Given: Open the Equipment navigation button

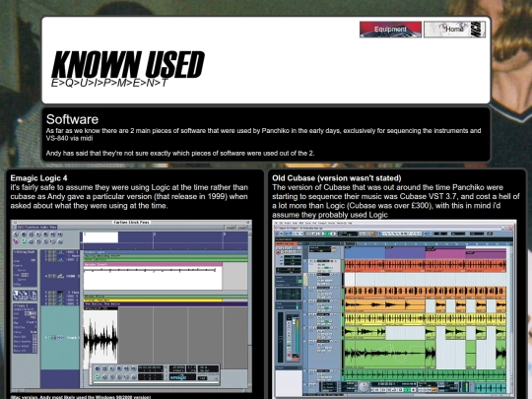Looking at the screenshot, I should pyautogui.click(x=390, y=30).
